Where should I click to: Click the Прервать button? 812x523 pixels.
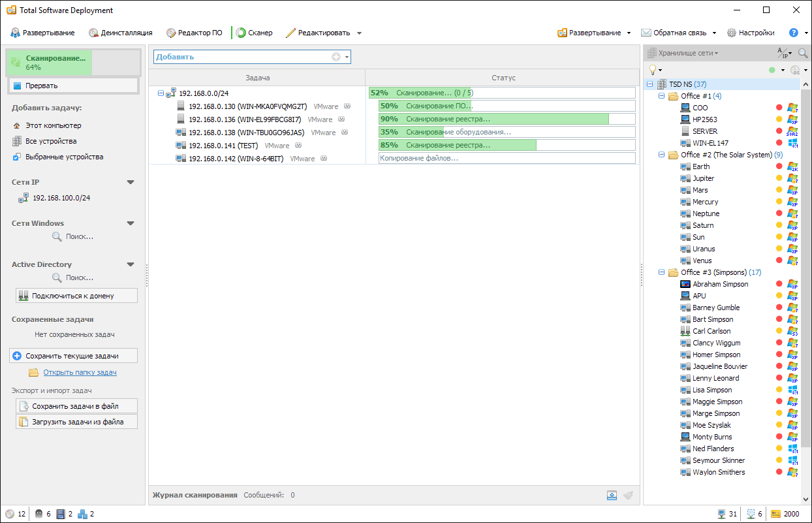point(73,86)
